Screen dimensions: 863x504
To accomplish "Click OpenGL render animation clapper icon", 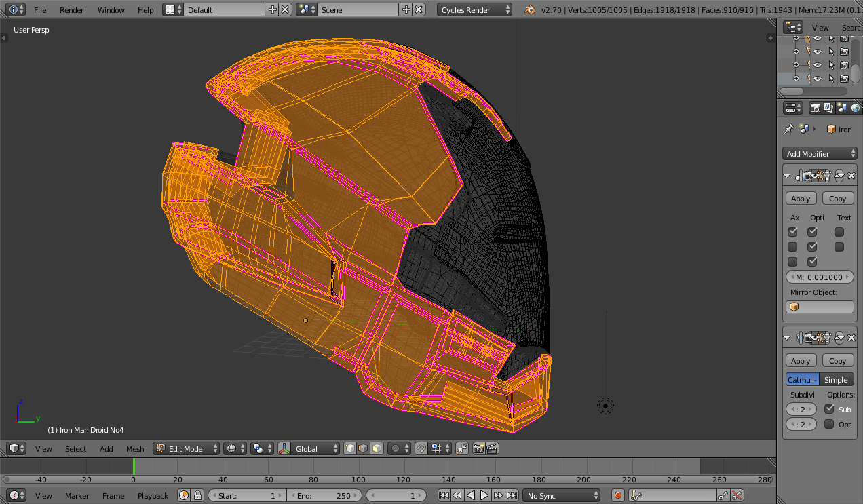I will tap(493, 448).
